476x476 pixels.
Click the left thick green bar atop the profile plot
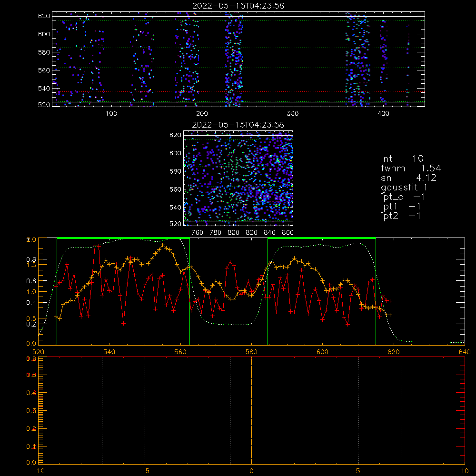123,238
